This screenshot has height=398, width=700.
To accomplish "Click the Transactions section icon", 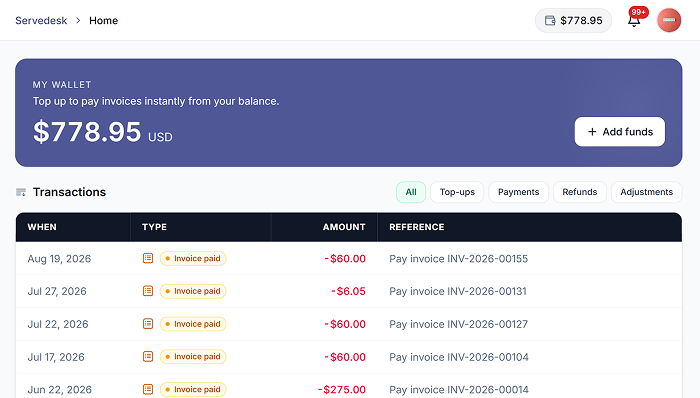I will 21,192.
